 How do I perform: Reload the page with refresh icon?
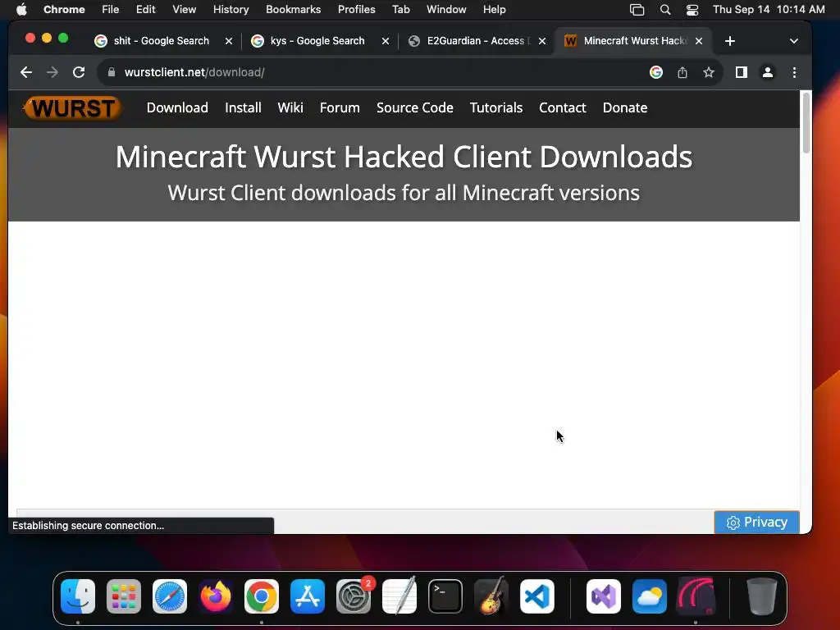point(79,72)
